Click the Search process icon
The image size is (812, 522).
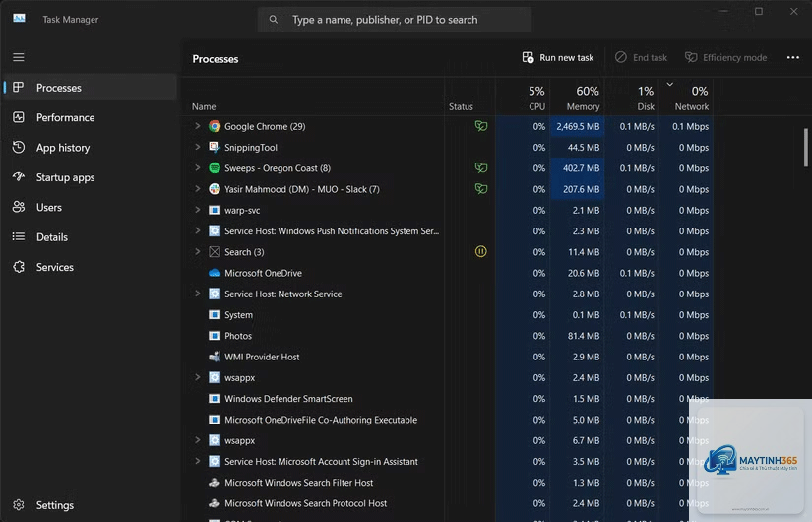[x=215, y=252]
